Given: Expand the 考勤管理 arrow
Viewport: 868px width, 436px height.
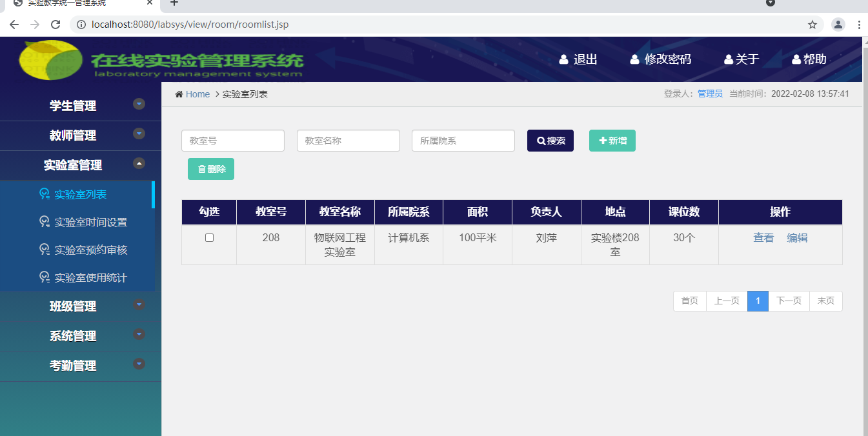Looking at the screenshot, I should [139, 364].
